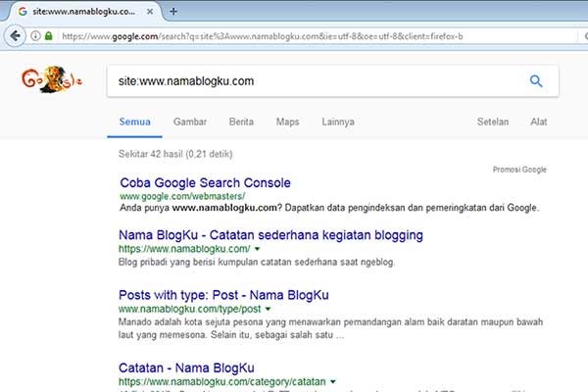The height and width of the screenshot is (392, 588).
Task: Open Posts with type: Post result
Action: point(223,295)
